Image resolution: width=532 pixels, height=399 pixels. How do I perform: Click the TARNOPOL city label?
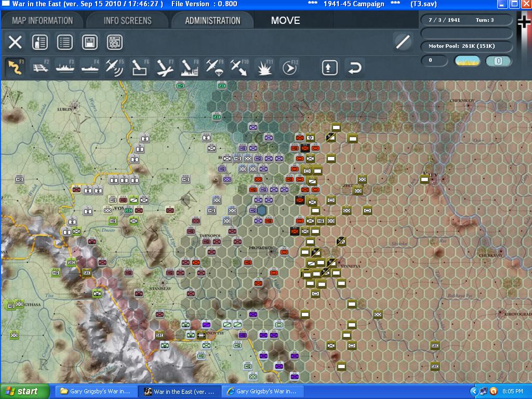210,235
